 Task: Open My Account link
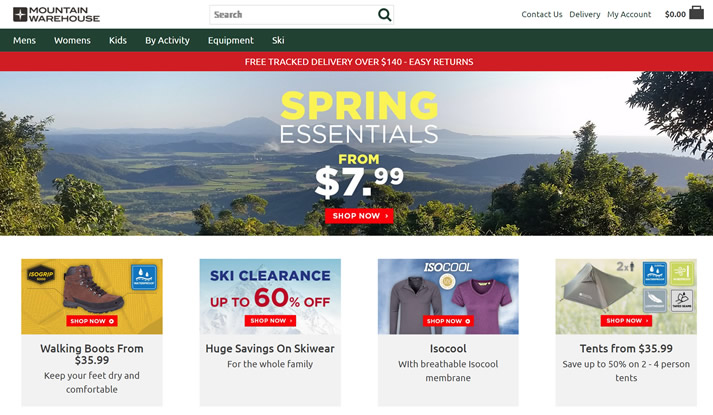click(629, 15)
